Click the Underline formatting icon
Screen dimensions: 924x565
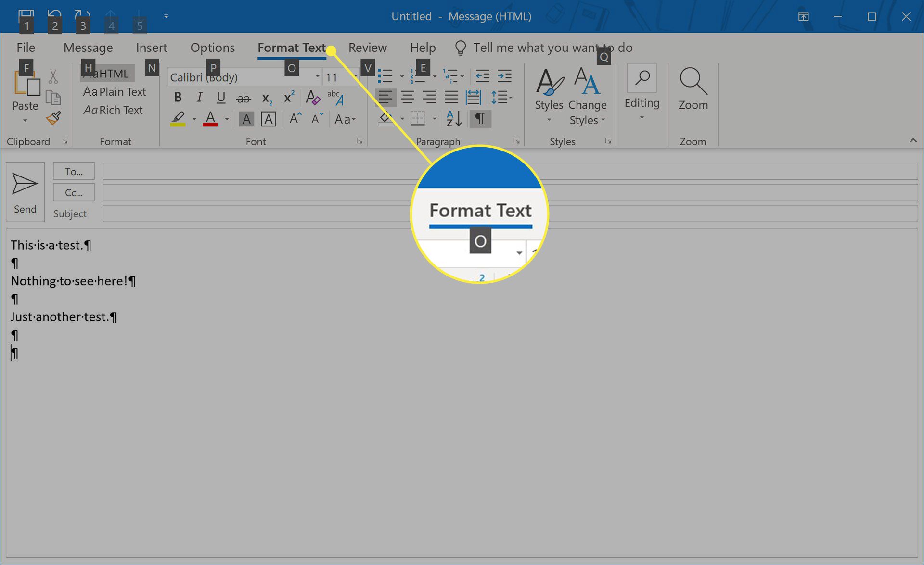220,98
